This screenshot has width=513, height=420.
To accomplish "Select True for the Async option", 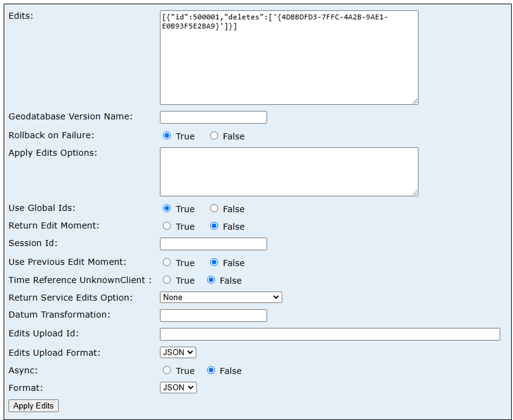I will tap(167, 370).
